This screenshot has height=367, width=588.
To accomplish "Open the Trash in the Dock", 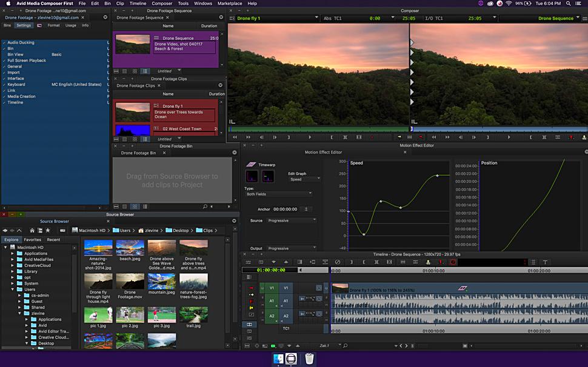I will [309, 359].
